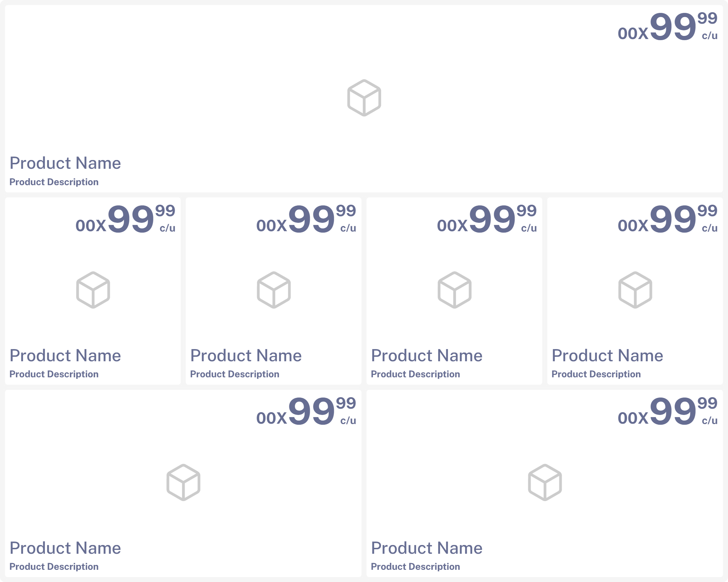Select the cube icon in the fourth middle-row card

[635, 290]
